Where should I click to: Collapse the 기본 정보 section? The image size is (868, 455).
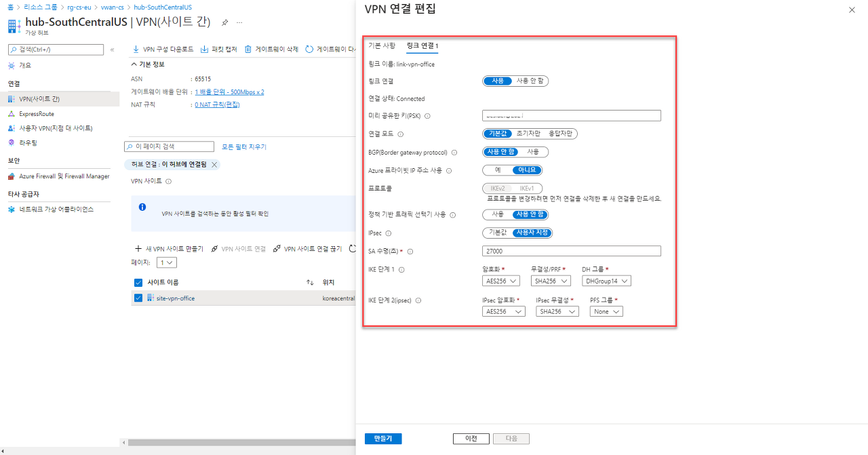click(148, 64)
